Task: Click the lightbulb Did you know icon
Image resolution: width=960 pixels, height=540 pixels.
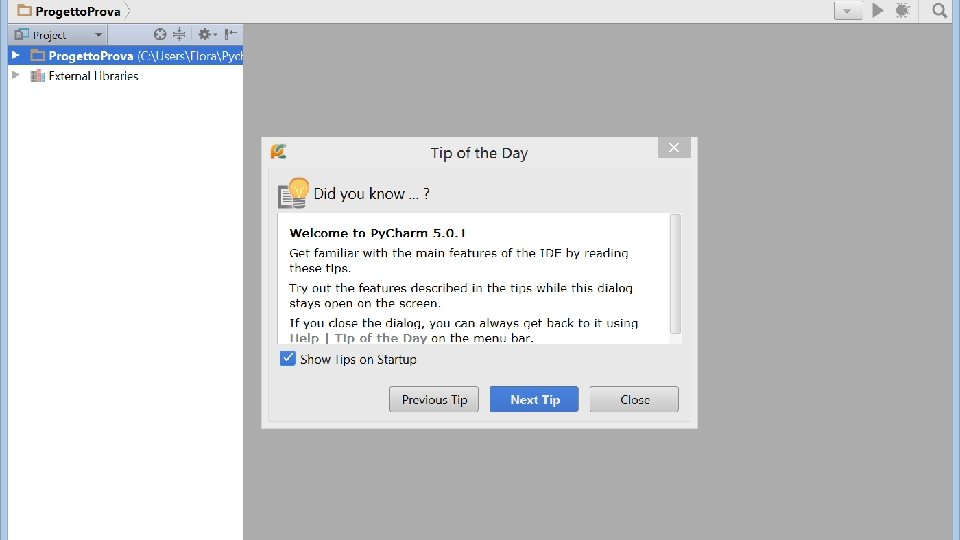Action: [293, 193]
